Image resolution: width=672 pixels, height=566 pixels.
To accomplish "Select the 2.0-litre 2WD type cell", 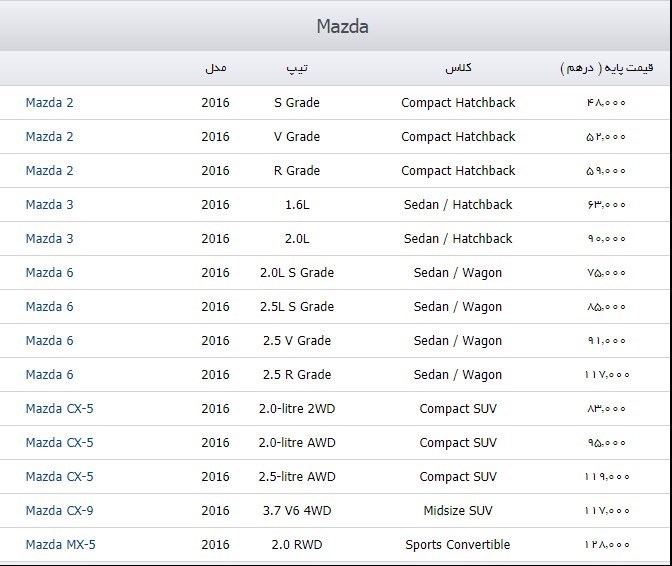I will coord(297,408).
